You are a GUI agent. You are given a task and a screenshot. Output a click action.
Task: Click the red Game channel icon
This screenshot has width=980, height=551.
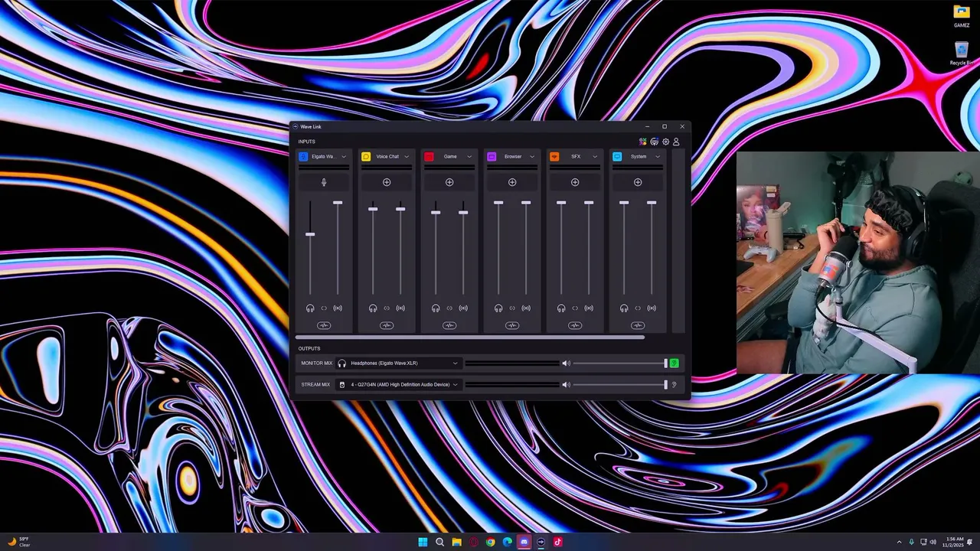point(429,156)
